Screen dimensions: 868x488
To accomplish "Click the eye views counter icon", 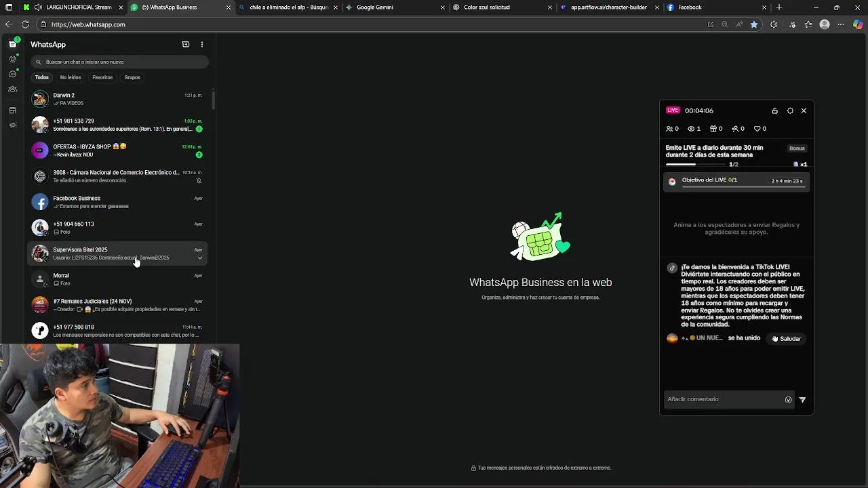I will click(x=691, y=129).
